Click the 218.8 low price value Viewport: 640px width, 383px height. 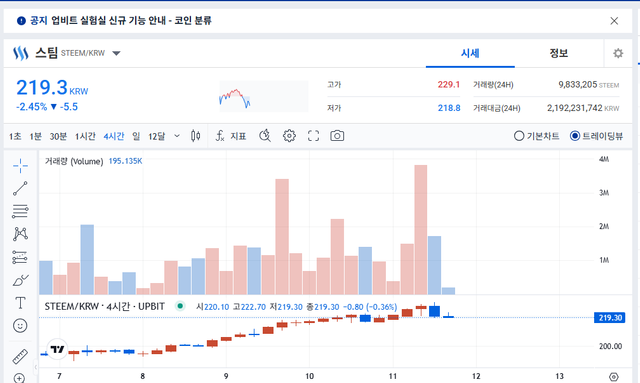click(x=449, y=108)
